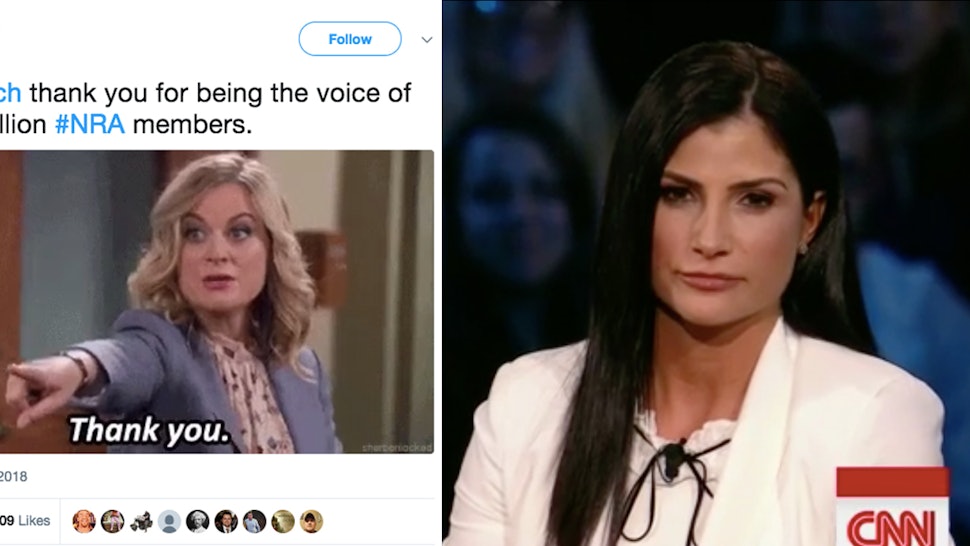This screenshot has width=970, height=546.
Task: Open the default gray silhouette avatar
Action: [169, 521]
